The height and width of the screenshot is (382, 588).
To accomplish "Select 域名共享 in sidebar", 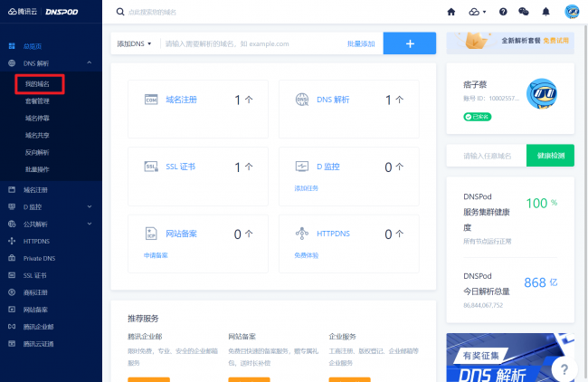I will click(x=37, y=135).
